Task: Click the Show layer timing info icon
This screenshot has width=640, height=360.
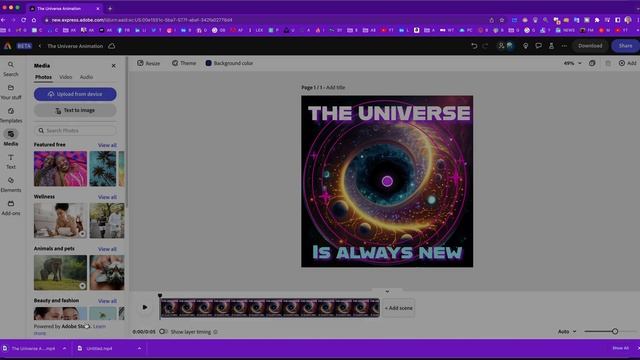Action: pyautogui.click(x=216, y=332)
